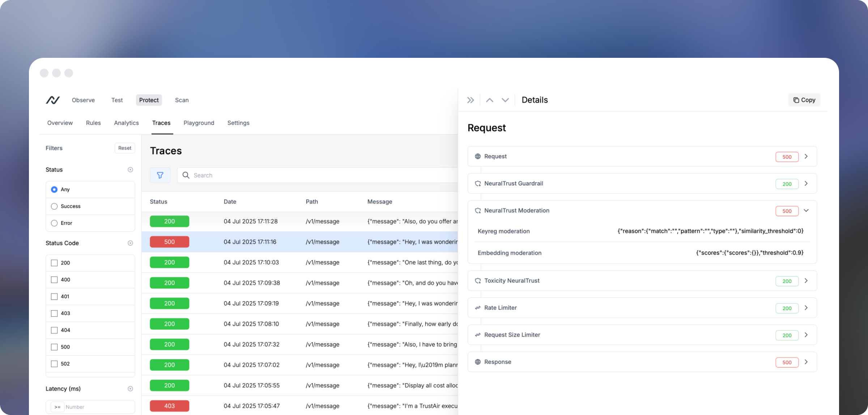Open the latency comparison operator dropdown
The image size is (868, 415).
click(x=58, y=407)
